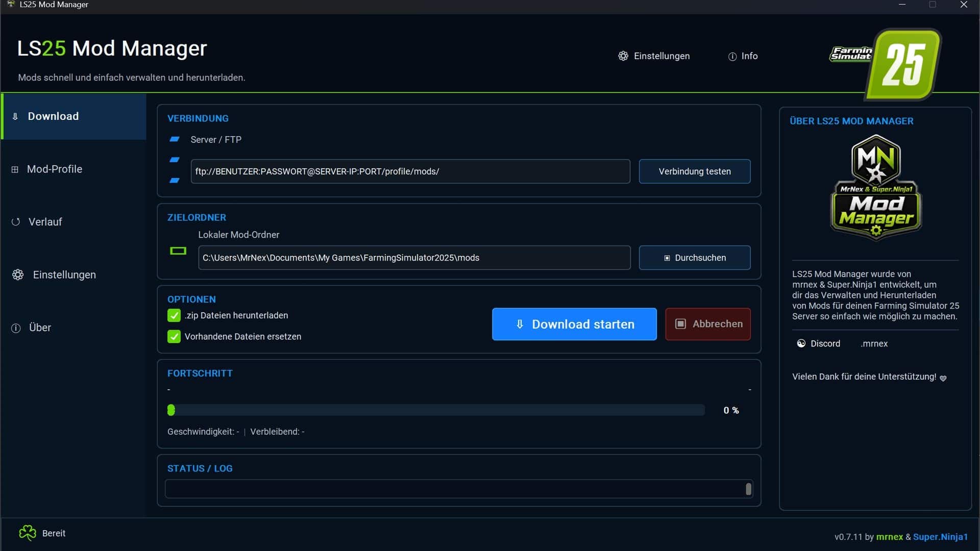The height and width of the screenshot is (551, 980).
Task: Minimize the LS25 Mod Manager window
Action: click(902, 5)
